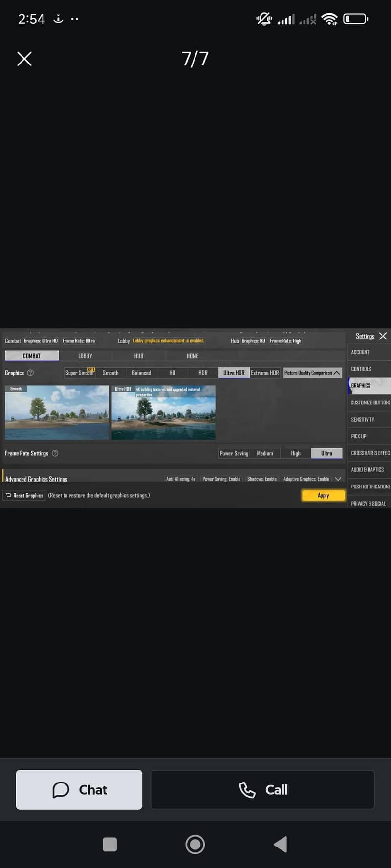This screenshot has width=391, height=868.
Task: Set frame rate to Medium
Action: (265, 453)
